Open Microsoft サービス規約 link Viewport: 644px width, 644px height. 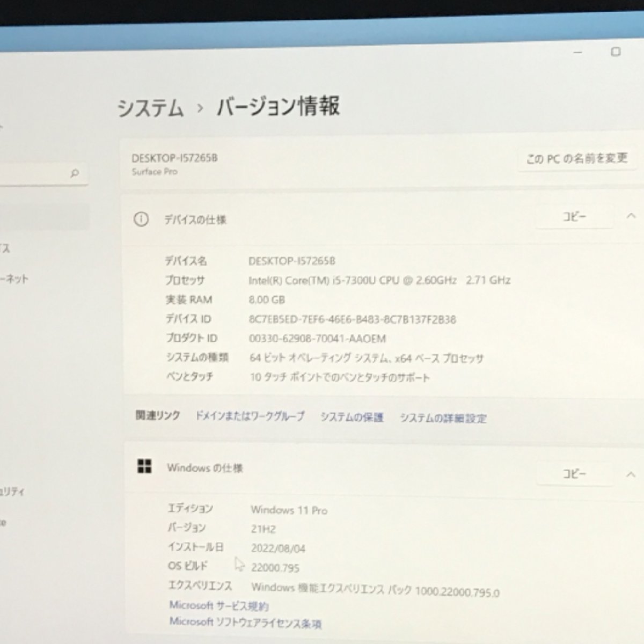point(219,605)
